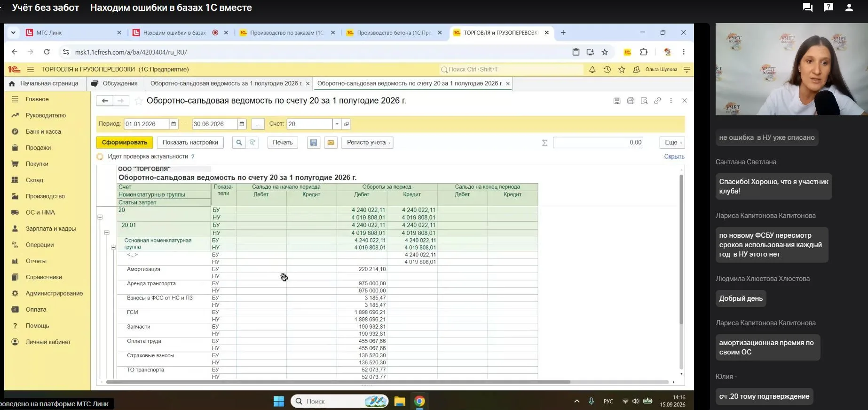Open File Explorer from the taskbar
Image resolution: width=868 pixels, height=410 pixels.
(x=400, y=401)
